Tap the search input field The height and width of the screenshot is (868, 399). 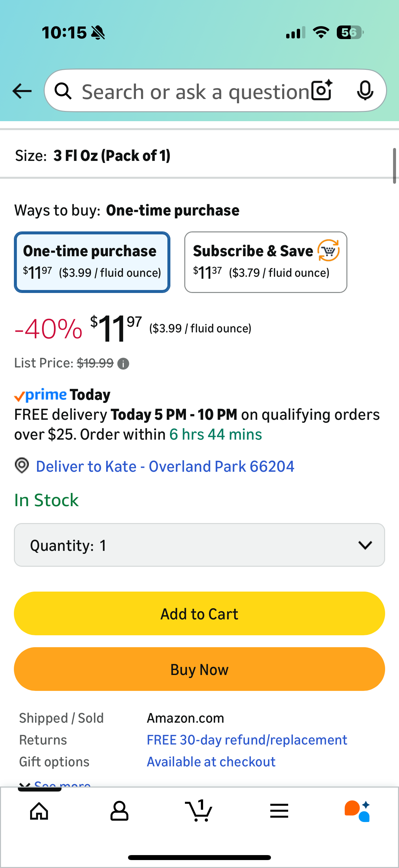(195, 91)
